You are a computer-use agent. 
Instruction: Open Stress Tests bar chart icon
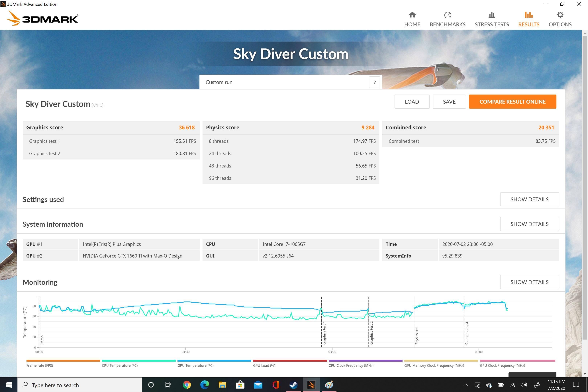click(491, 15)
